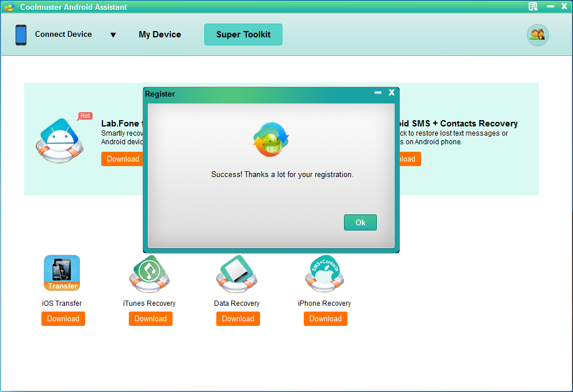Minimize the Register dialog
This screenshot has height=392, width=573.
click(x=378, y=93)
